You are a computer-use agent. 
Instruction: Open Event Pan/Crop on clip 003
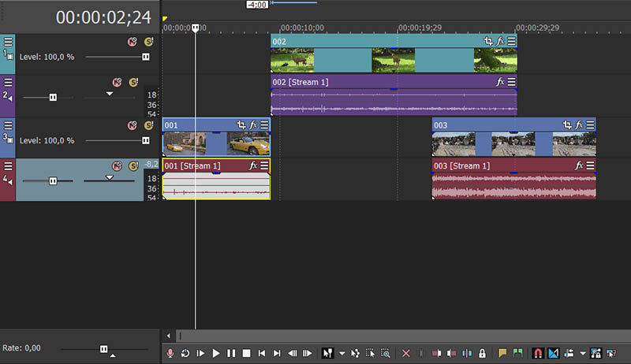click(567, 125)
